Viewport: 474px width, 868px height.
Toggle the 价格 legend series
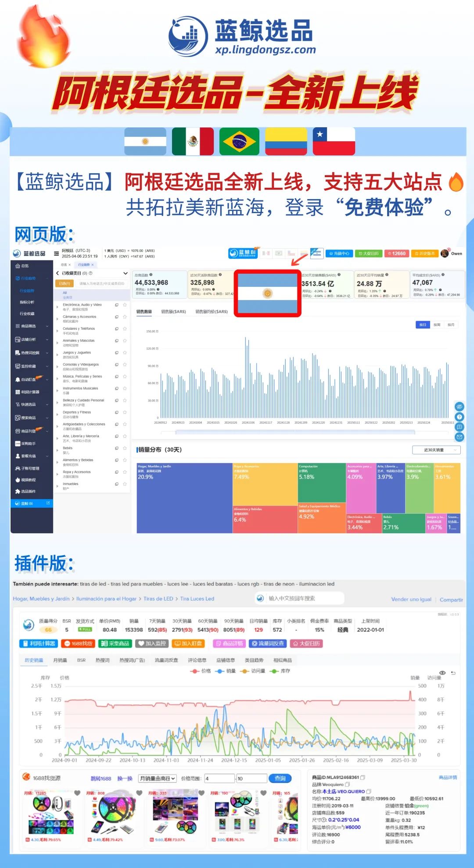[201, 671]
